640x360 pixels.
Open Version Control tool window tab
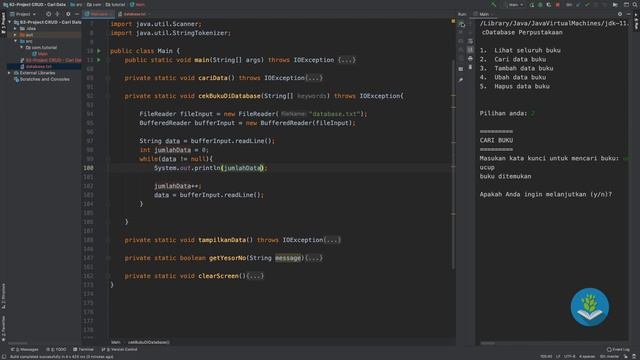click(x=119, y=349)
